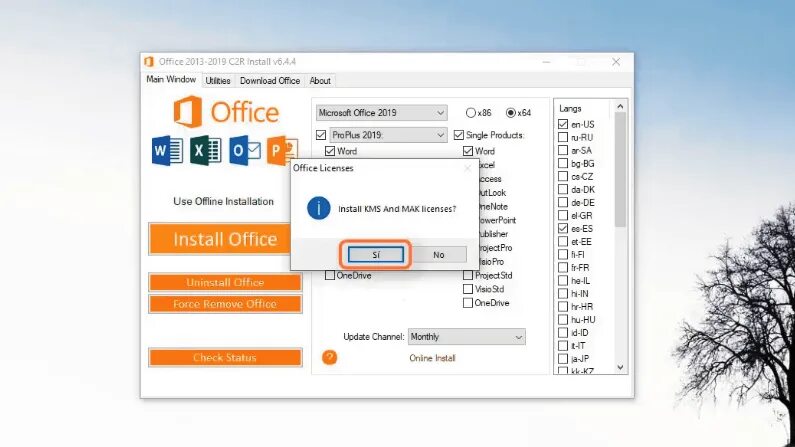This screenshot has width=795, height=447.
Task: Check the id-ID language
Action: point(563,333)
